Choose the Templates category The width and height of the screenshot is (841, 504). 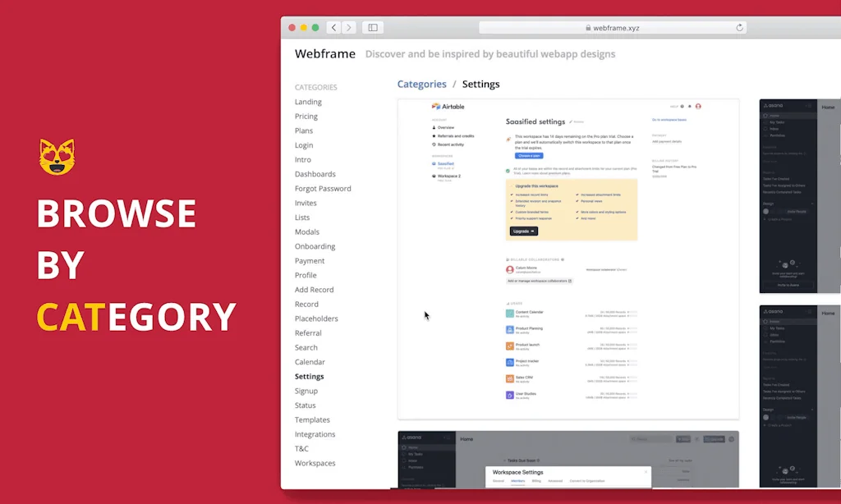312,420
